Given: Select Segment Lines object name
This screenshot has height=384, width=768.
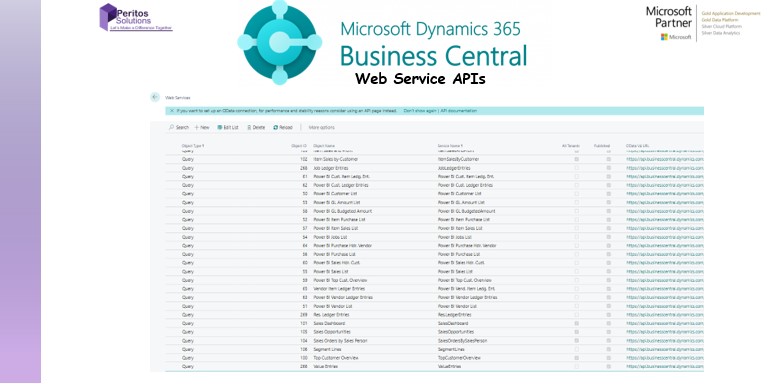Looking at the screenshot, I should (x=327, y=349).
